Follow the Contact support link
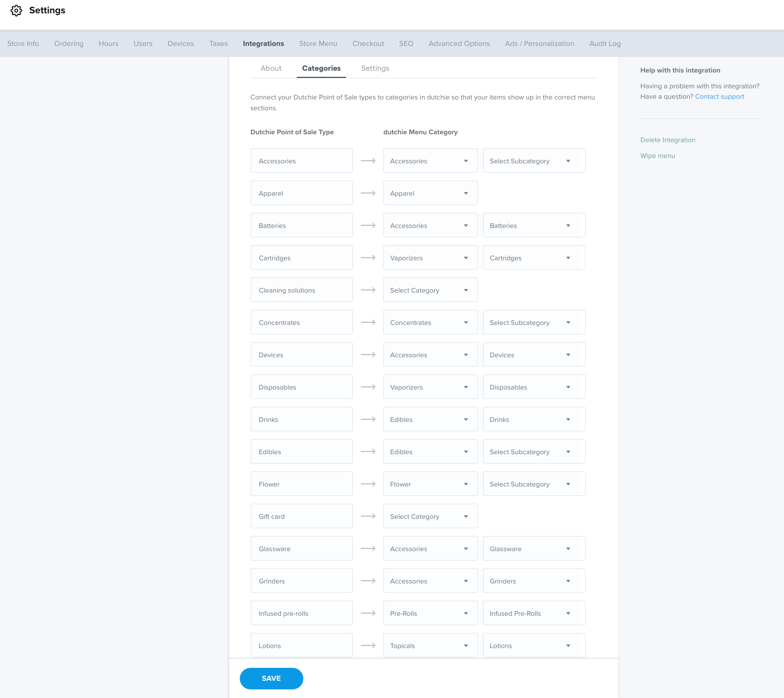The height and width of the screenshot is (698, 784). (x=719, y=97)
